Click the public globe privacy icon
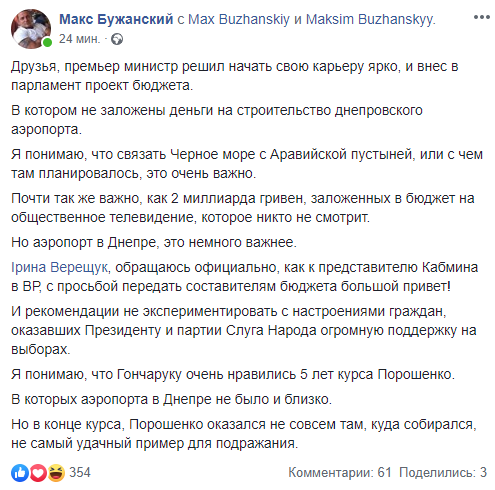495x490 pixels. click(117, 39)
